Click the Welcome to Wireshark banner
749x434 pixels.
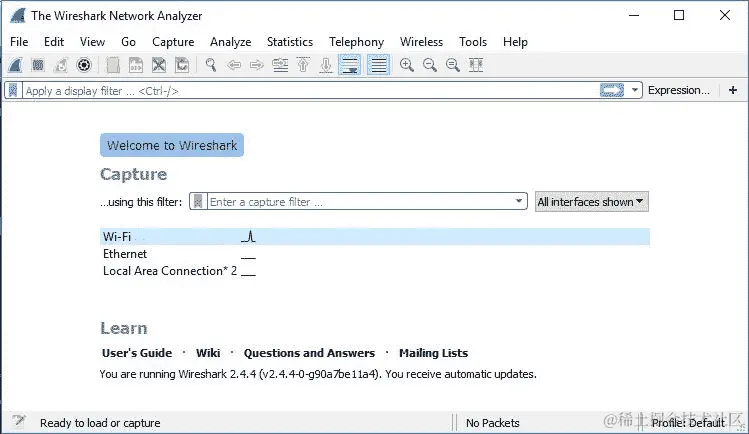(x=172, y=145)
